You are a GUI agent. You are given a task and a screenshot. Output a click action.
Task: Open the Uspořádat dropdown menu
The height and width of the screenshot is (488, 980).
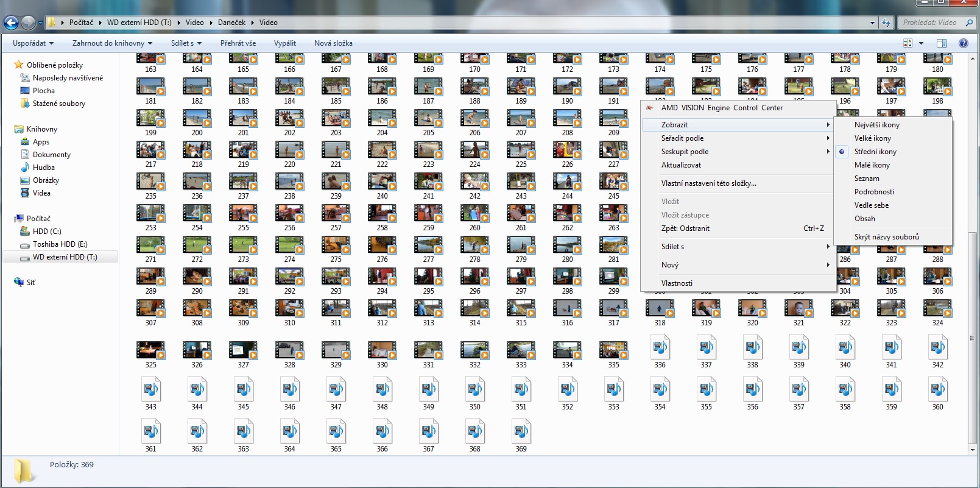click(x=33, y=43)
